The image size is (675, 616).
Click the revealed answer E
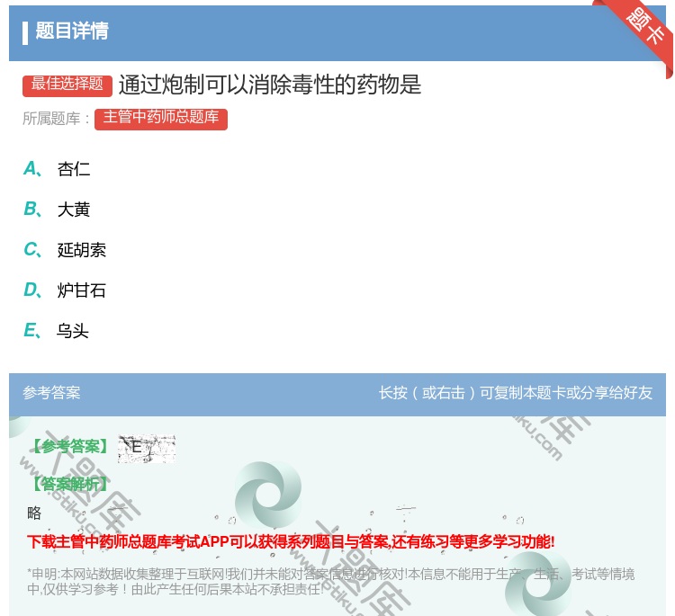137,447
